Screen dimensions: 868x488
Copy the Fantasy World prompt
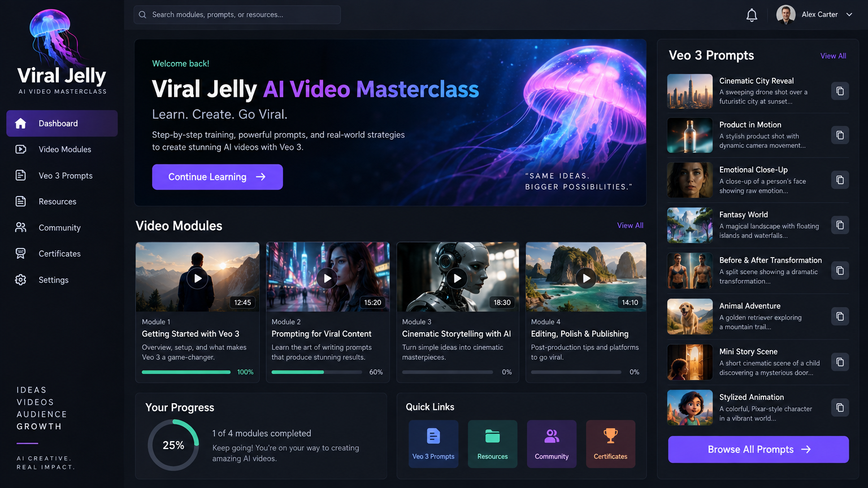[x=840, y=225]
